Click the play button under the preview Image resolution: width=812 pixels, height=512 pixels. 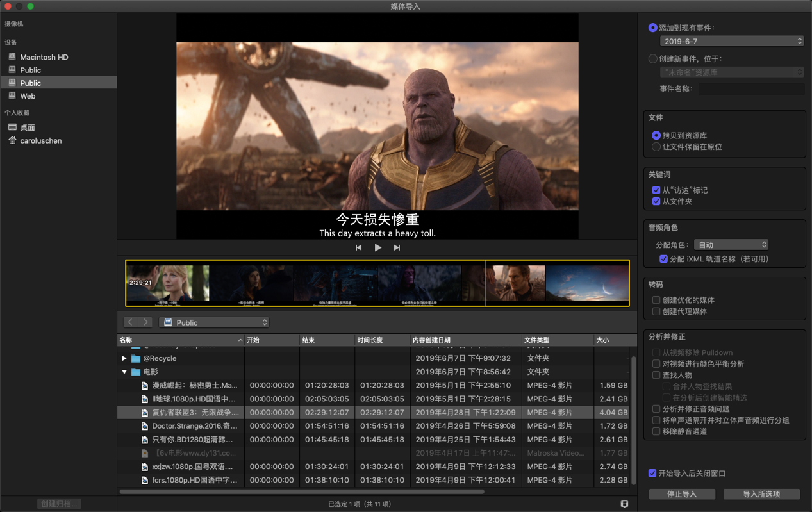click(378, 247)
